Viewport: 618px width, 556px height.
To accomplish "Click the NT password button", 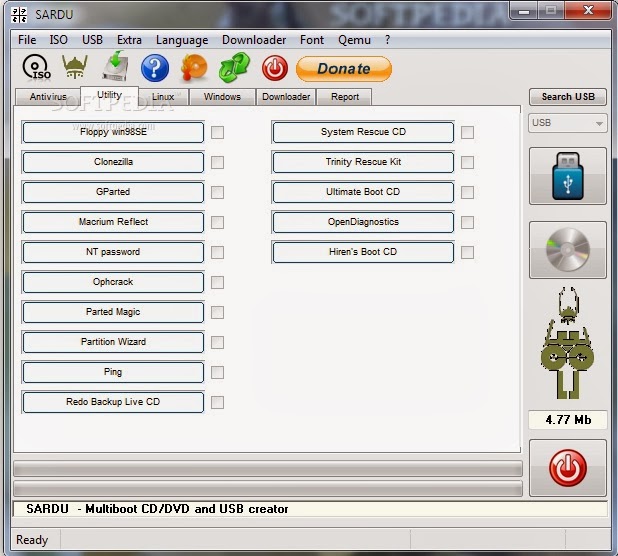I will point(113,252).
